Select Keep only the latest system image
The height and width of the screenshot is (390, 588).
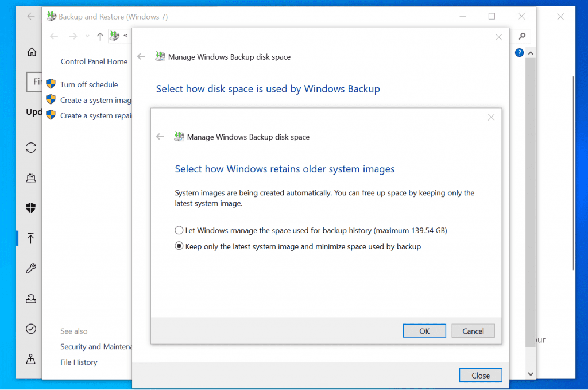coord(179,246)
